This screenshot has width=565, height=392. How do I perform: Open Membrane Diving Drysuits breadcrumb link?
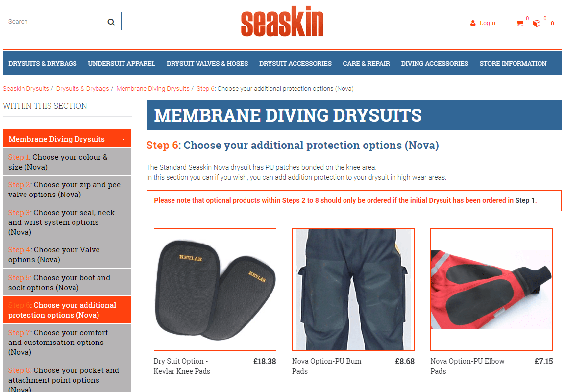coord(153,89)
